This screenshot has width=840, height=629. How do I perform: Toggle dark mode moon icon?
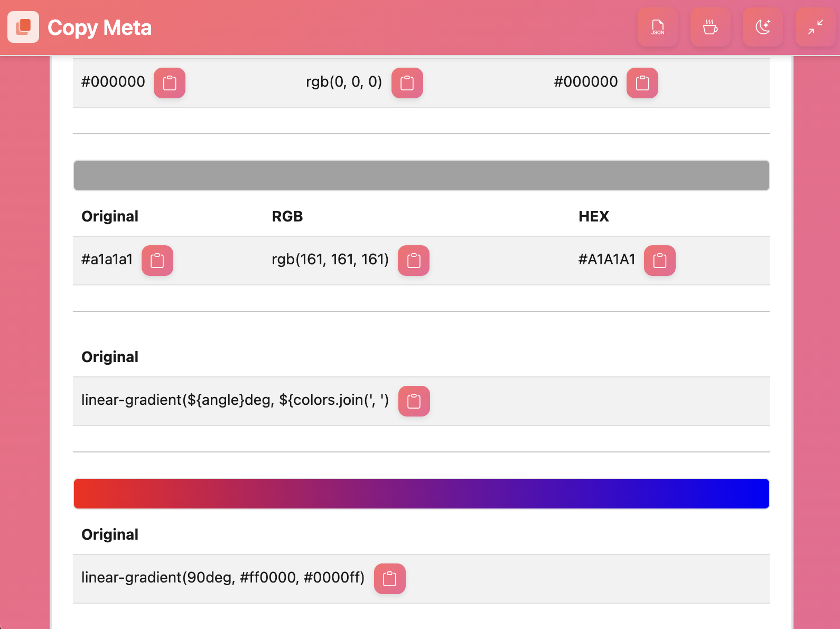click(x=763, y=27)
